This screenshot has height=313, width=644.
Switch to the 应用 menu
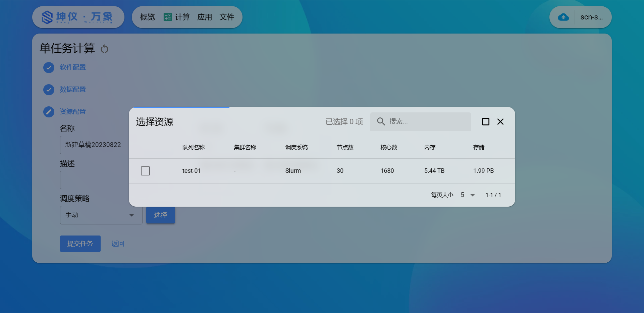[204, 17]
